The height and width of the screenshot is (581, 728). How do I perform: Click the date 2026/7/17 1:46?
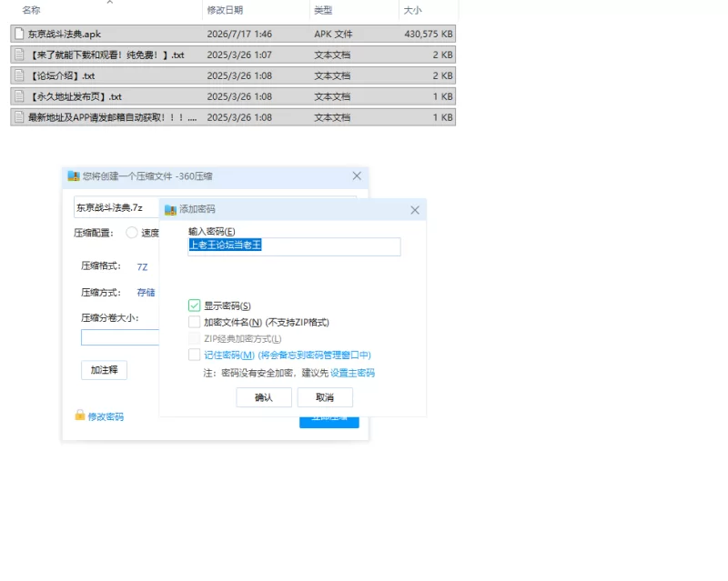(x=239, y=34)
